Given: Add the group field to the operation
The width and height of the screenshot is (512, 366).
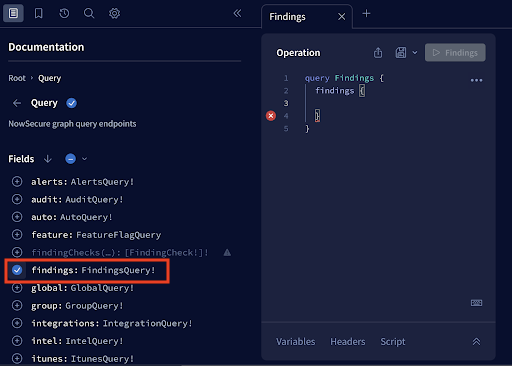Looking at the screenshot, I should (17, 305).
